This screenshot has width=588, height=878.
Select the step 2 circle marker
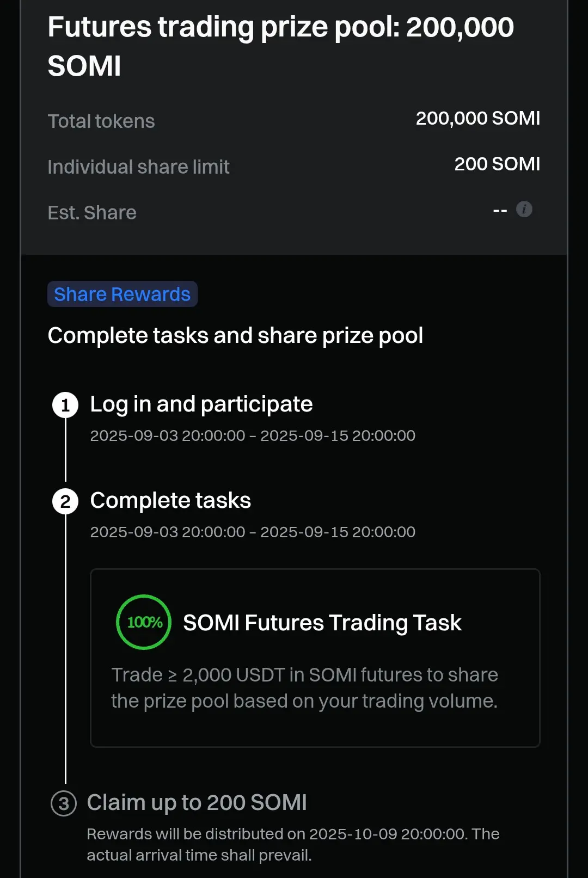tap(65, 501)
